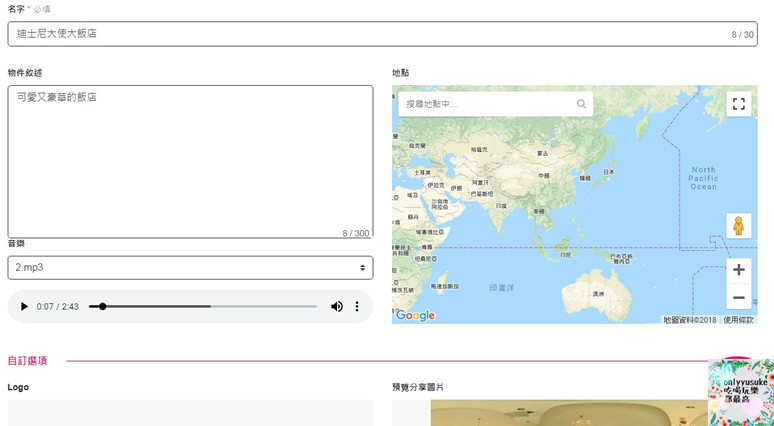Select the Street View pegman icon
The height and width of the screenshot is (426, 774).
coord(738,226)
